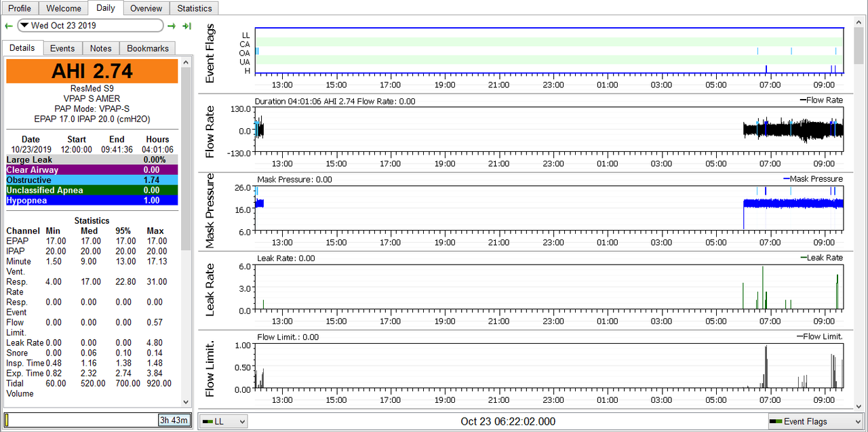Click the 'Mask Pressure: 0.00' graph header
868x432 pixels.
coord(294,180)
